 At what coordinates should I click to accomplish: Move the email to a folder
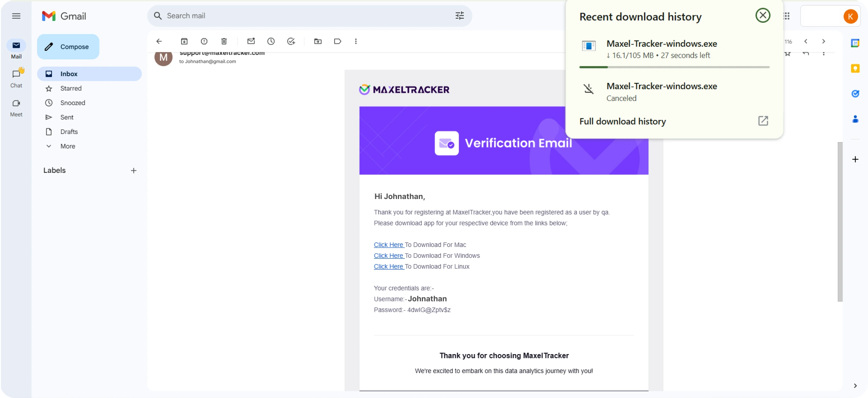318,41
